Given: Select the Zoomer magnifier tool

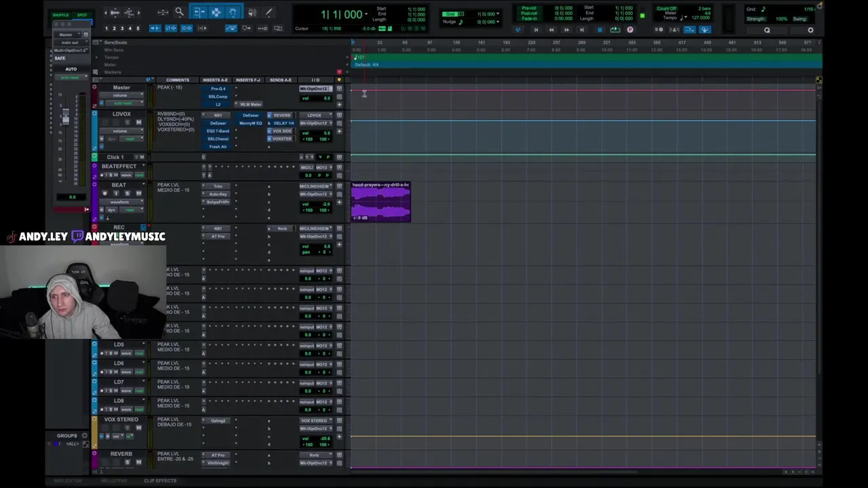Looking at the screenshot, I should click(179, 12).
